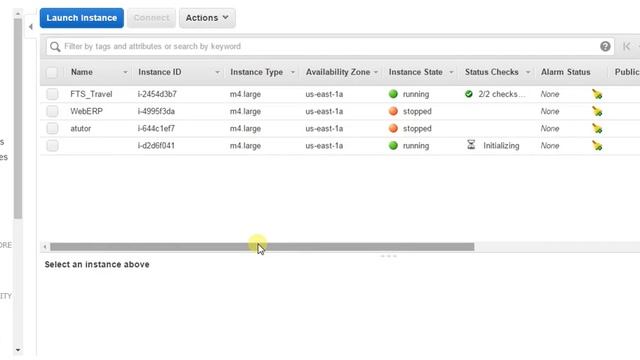Open Instance State column sort arrow
The width and height of the screenshot is (640, 360).
coord(451,73)
